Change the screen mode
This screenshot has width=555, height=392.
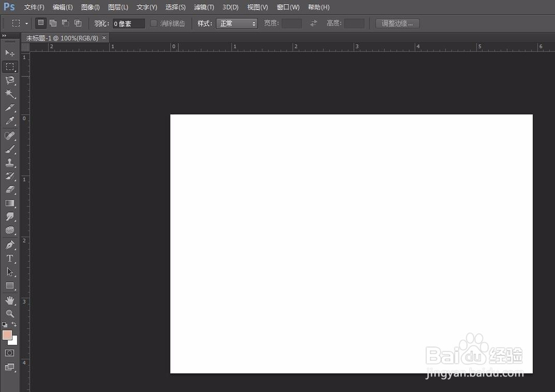(x=9, y=367)
